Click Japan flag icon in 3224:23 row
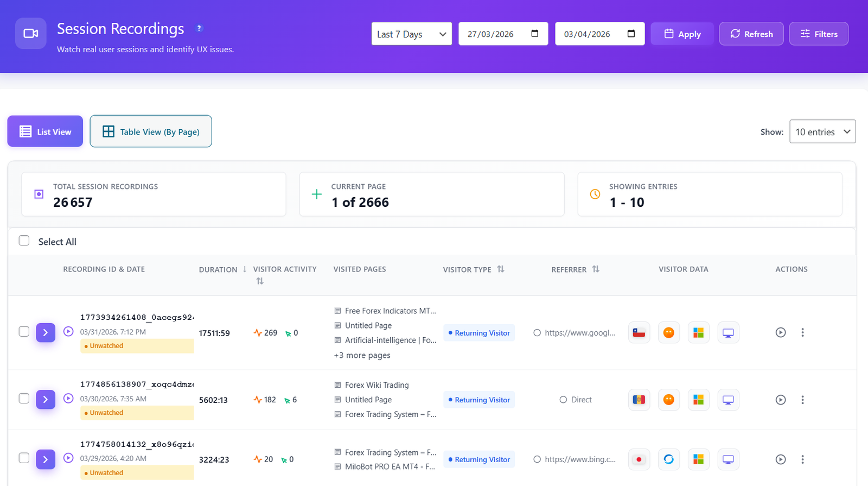This screenshot has width=868, height=486. pos(639,459)
